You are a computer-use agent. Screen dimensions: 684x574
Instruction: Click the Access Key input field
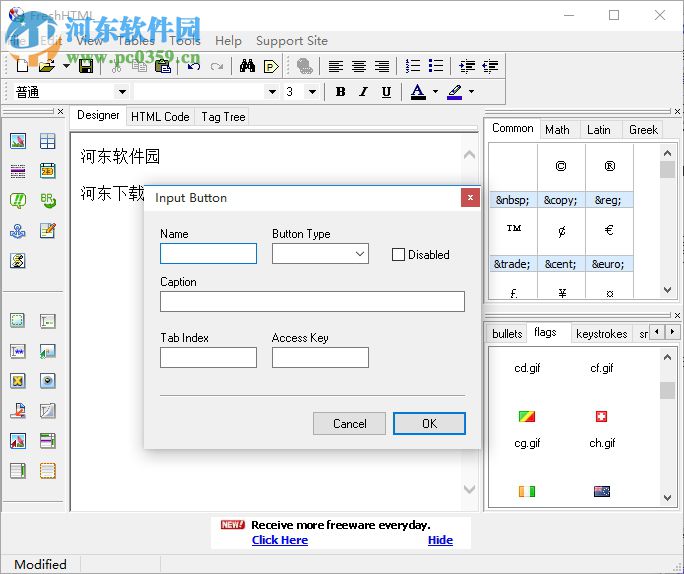coord(320,358)
